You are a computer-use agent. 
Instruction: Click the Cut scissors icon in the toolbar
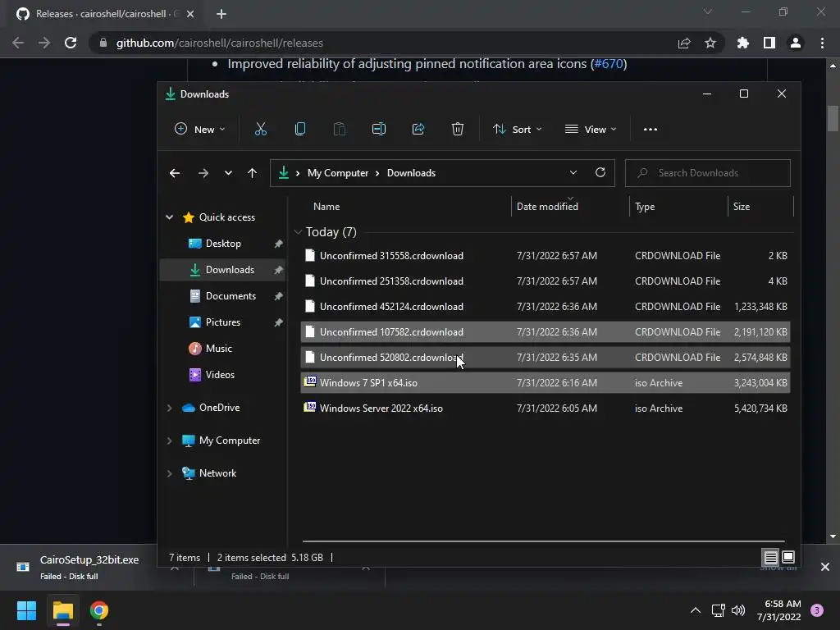pyautogui.click(x=260, y=129)
